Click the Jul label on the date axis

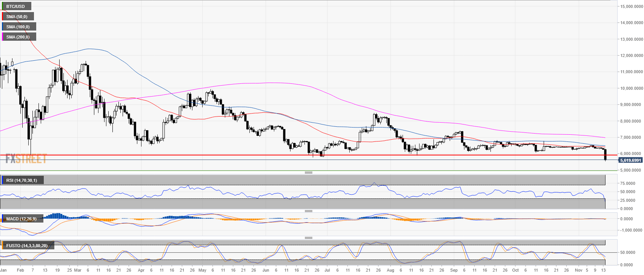tap(327, 270)
